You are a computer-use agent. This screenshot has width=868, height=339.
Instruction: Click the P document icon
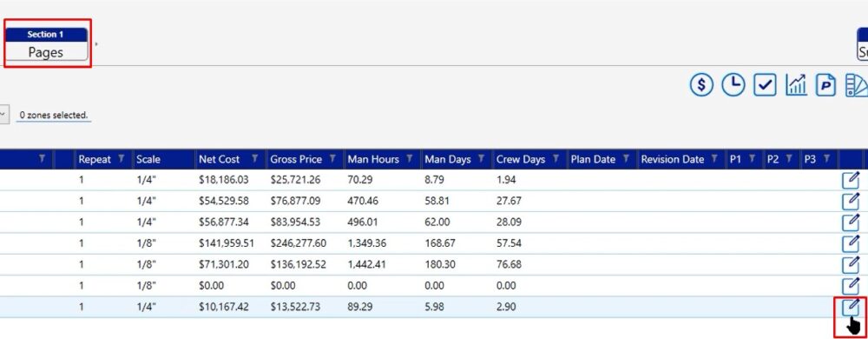coord(825,85)
